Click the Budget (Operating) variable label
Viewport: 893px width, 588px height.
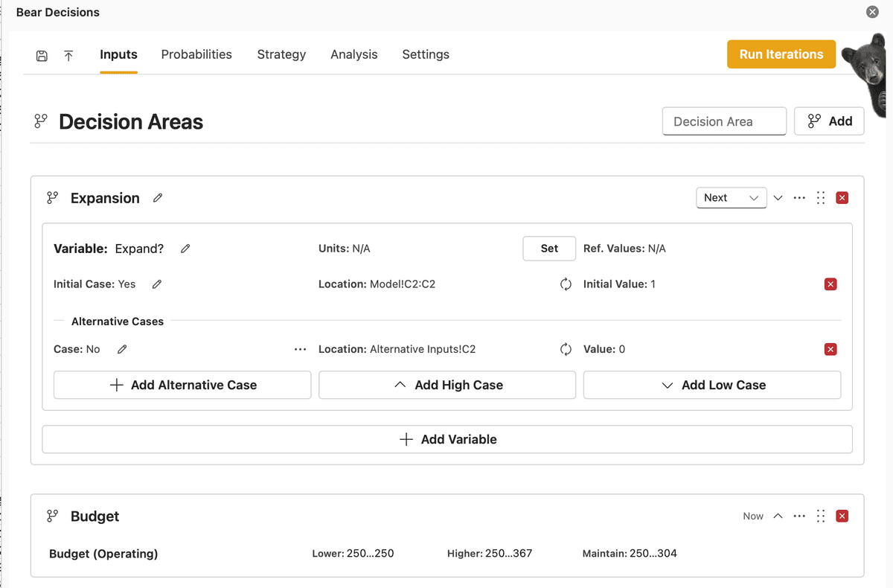(x=103, y=554)
